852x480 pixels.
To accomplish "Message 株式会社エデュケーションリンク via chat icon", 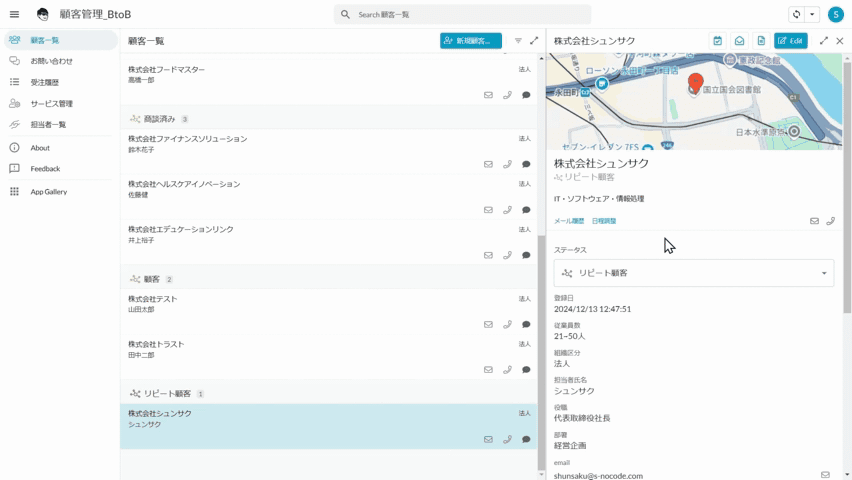I will pyautogui.click(x=526, y=255).
